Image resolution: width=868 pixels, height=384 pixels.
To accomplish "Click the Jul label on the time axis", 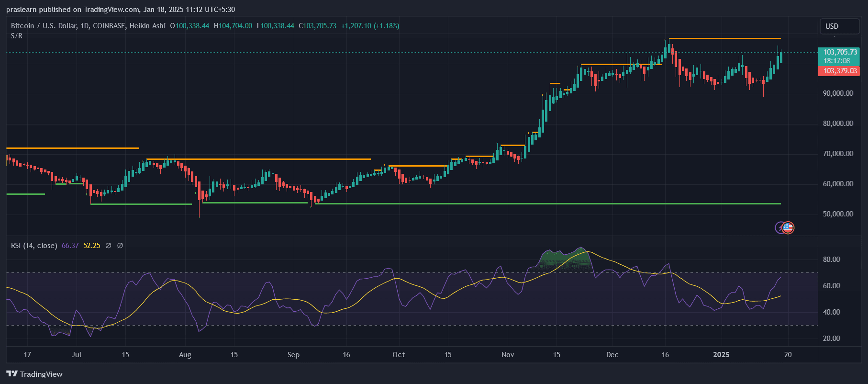I will click(77, 355).
